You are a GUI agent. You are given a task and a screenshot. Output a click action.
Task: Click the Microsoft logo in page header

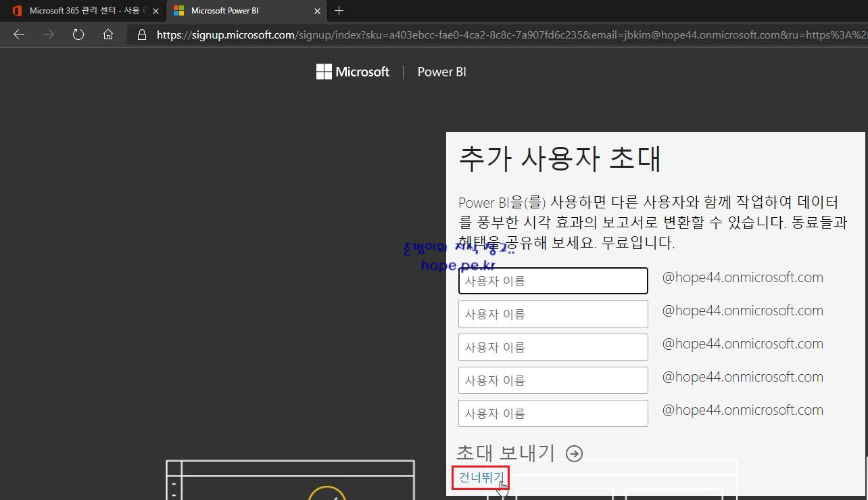(x=353, y=72)
